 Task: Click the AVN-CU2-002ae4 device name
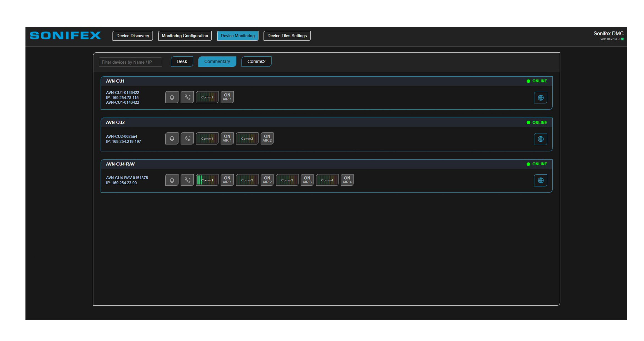click(x=121, y=136)
